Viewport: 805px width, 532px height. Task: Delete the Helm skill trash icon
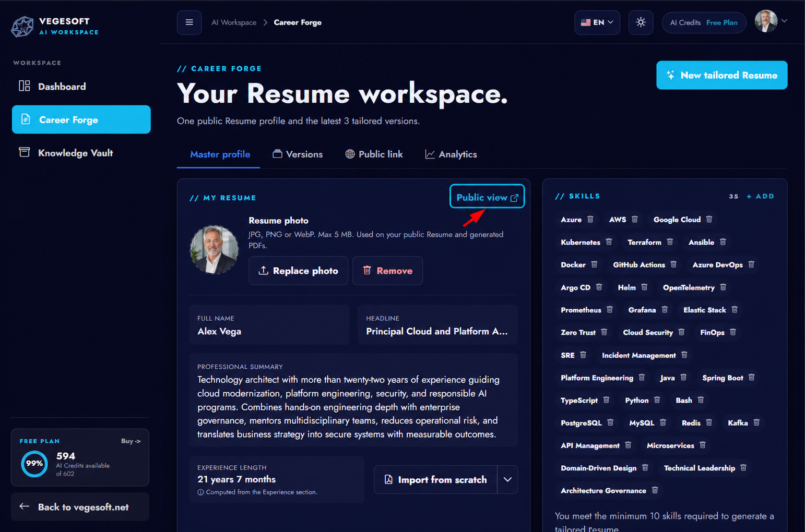pyautogui.click(x=644, y=287)
